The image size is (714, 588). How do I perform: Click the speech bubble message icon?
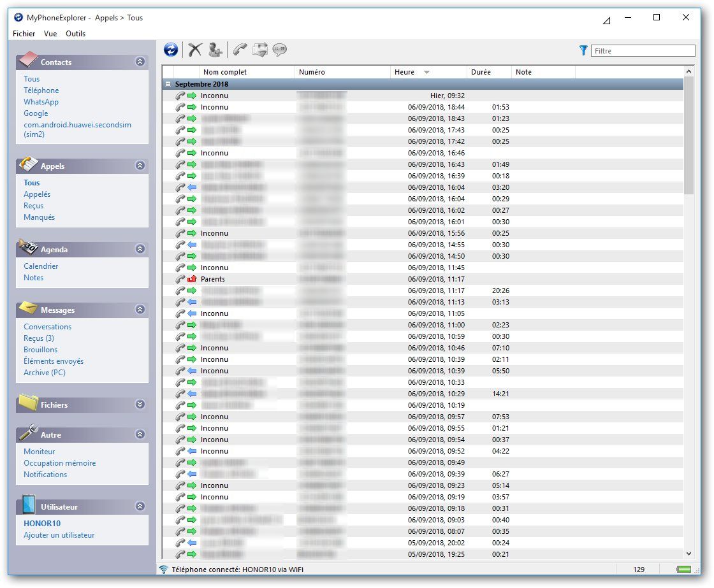pyautogui.click(x=280, y=50)
